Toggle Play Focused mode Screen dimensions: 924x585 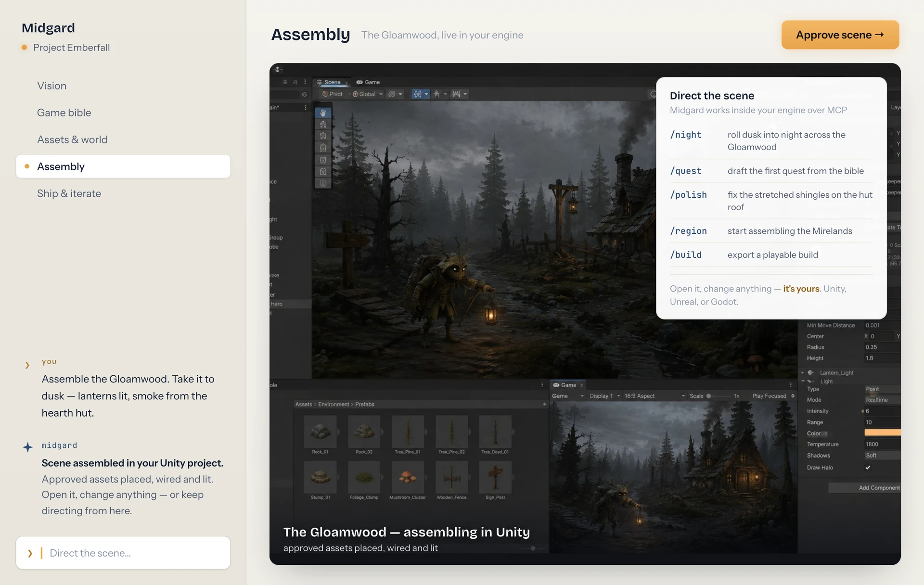pyautogui.click(x=769, y=396)
